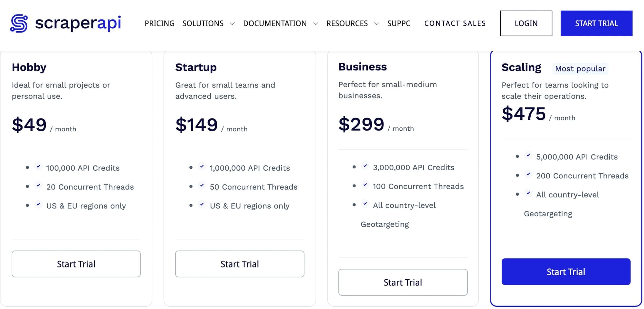Start a trial of the Hobby plan
The width and height of the screenshot is (644, 309).
click(76, 264)
